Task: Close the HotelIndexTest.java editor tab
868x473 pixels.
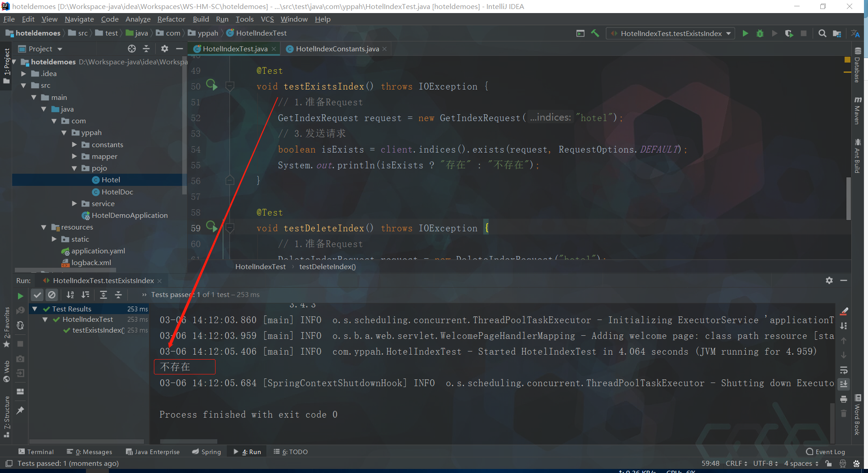Action: [274, 49]
